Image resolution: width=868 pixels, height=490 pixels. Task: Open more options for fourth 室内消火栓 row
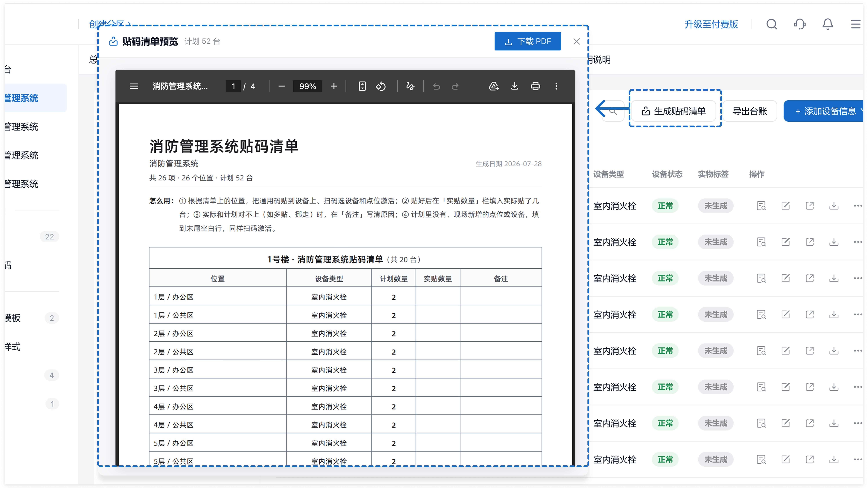click(x=858, y=315)
